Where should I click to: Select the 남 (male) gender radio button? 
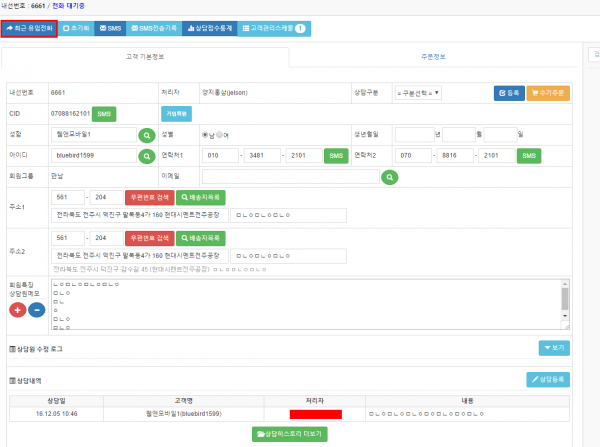(205, 134)
